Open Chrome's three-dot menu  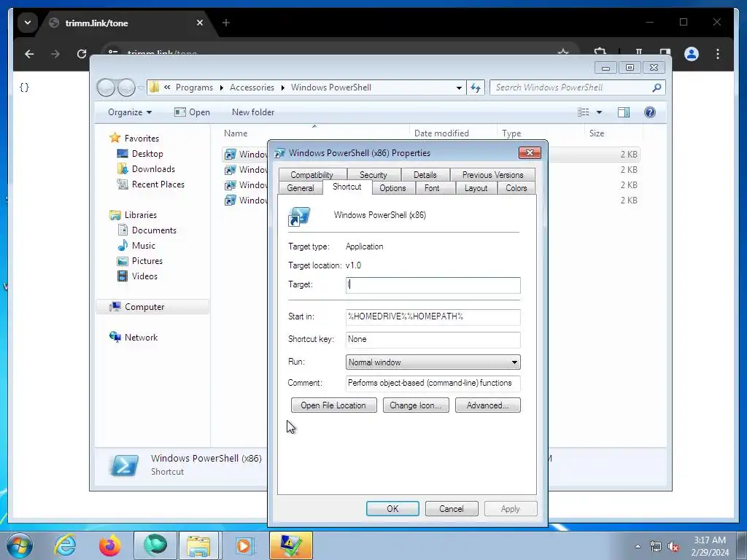coord(718,54)
